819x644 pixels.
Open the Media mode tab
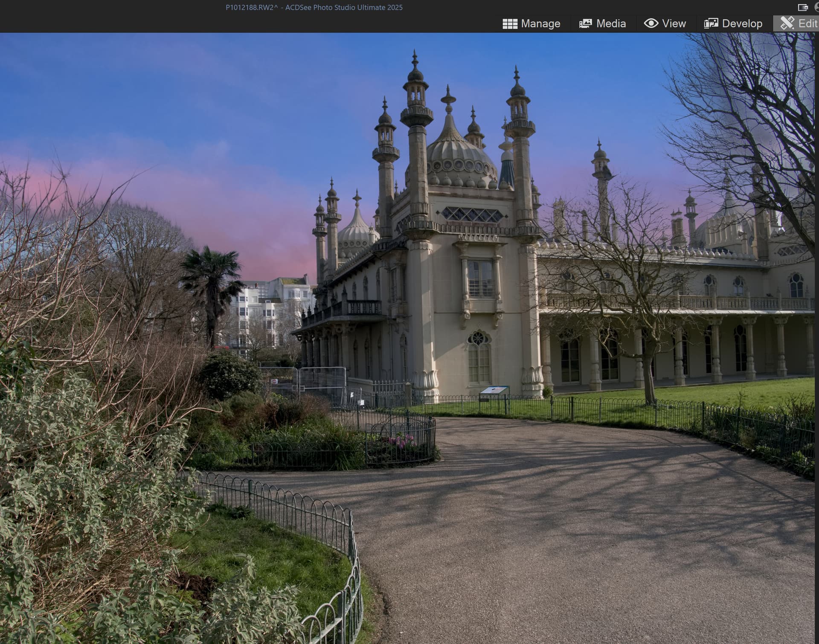tap(602, 23)
